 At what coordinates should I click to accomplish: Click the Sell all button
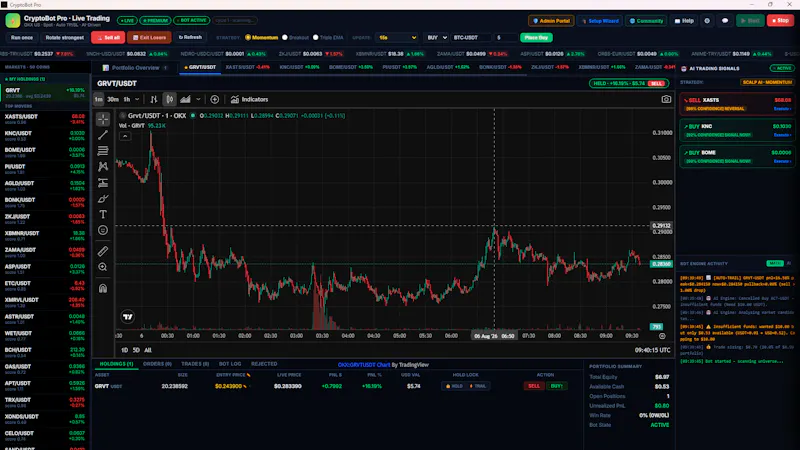tap(108, 37)
